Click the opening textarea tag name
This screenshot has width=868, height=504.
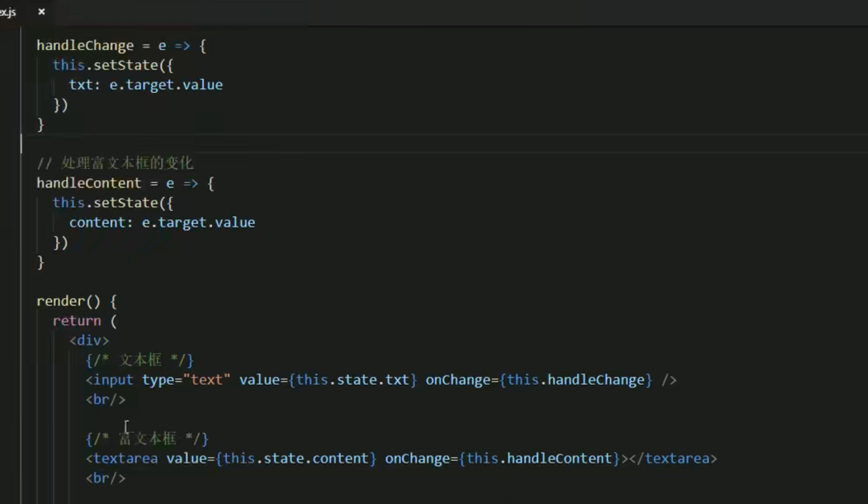[x=125, y=458]
